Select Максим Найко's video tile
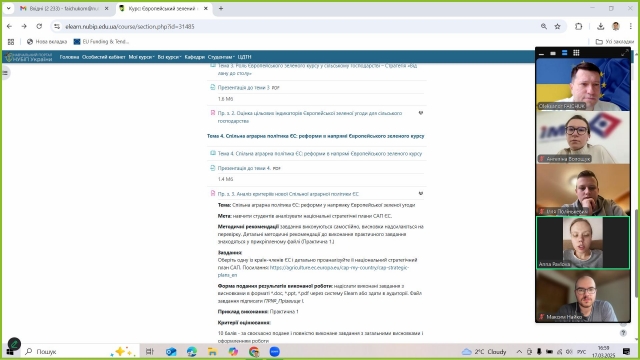The width and height of the screenshot is (640, 360). click(583, 296)
